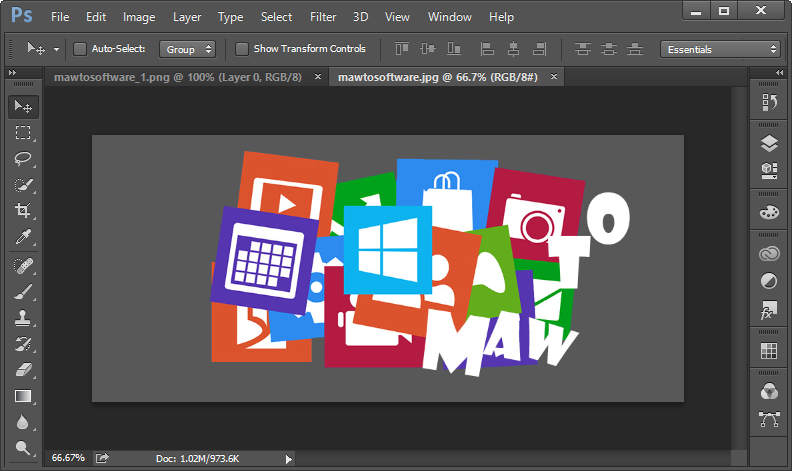Select the Spot Healing Brush tool

pos(23,266)
